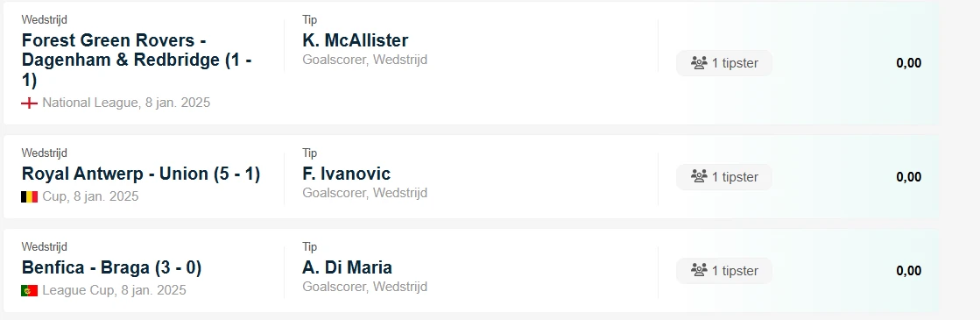
Task: Click the 0,00 value in Royal Antwerp row
Action: point(909,176)
